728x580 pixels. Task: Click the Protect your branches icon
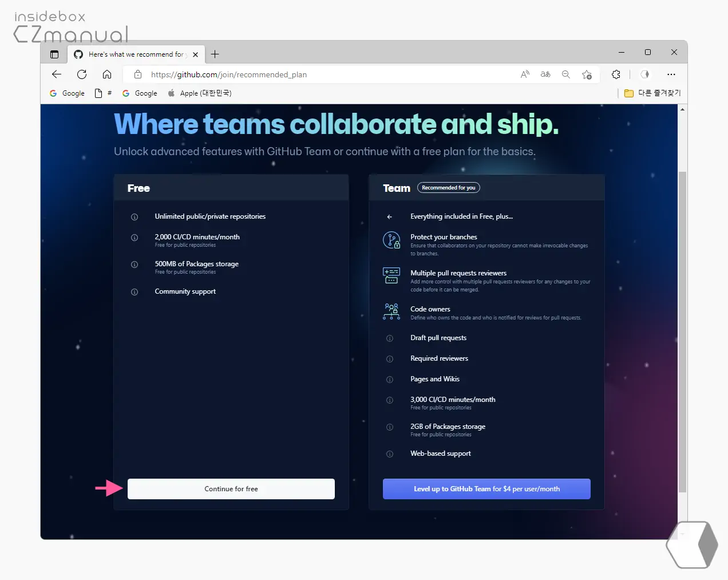(391, 240)
